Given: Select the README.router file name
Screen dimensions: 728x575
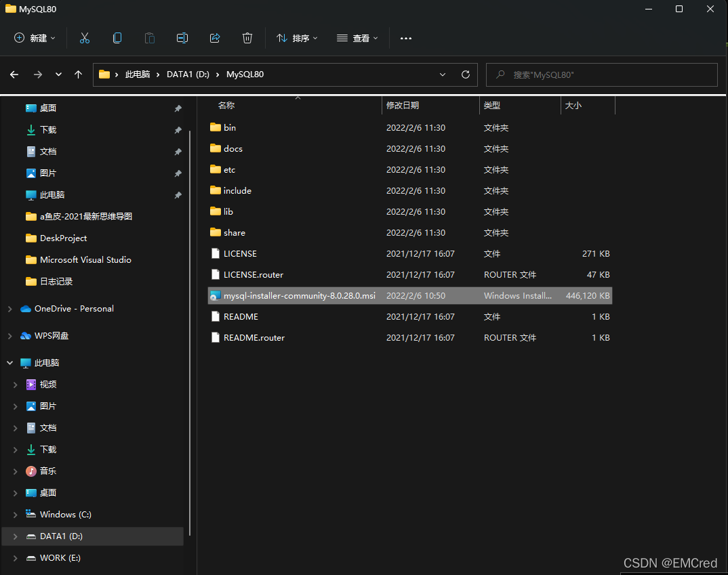Looking at the screenshot, I should 254,337.
